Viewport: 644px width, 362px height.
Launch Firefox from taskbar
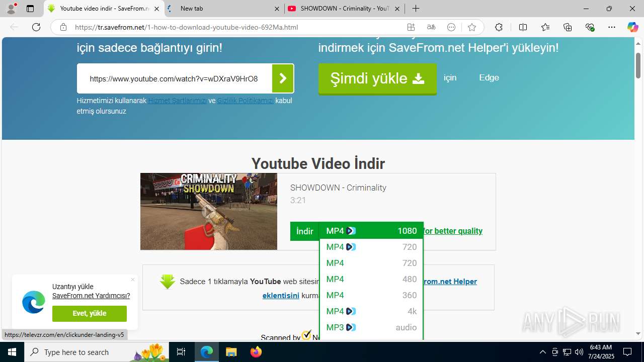pos(256,352)
